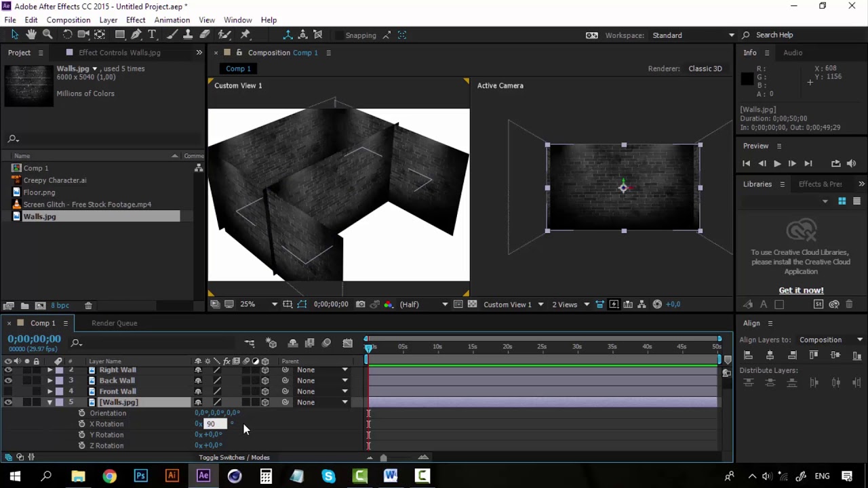Select the Rectangle shape tool
Viewport: 868px width, 488px height.
click(120, 35)
